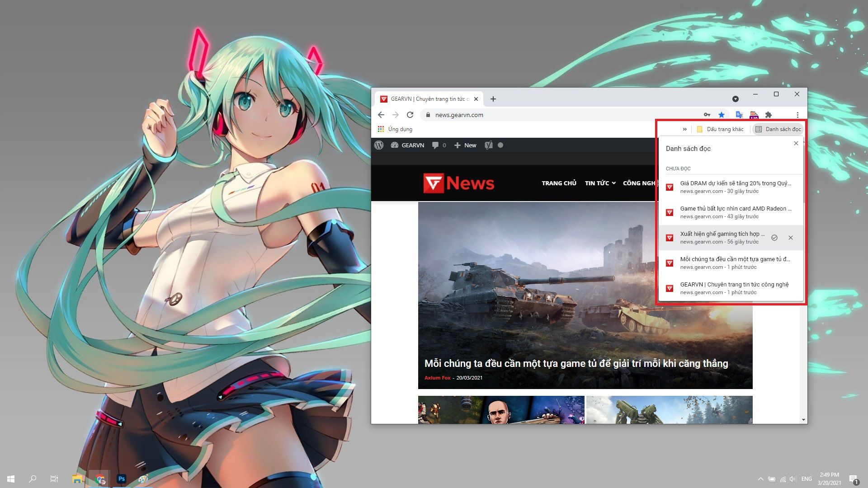
Task: Open GEARVN dashboard in admin bar
Action: (x=407, y=145)
